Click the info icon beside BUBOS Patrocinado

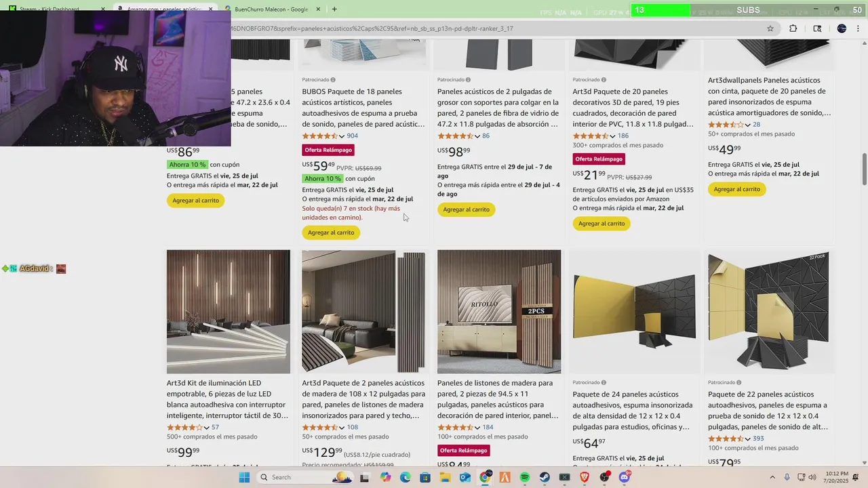[333, 80]
